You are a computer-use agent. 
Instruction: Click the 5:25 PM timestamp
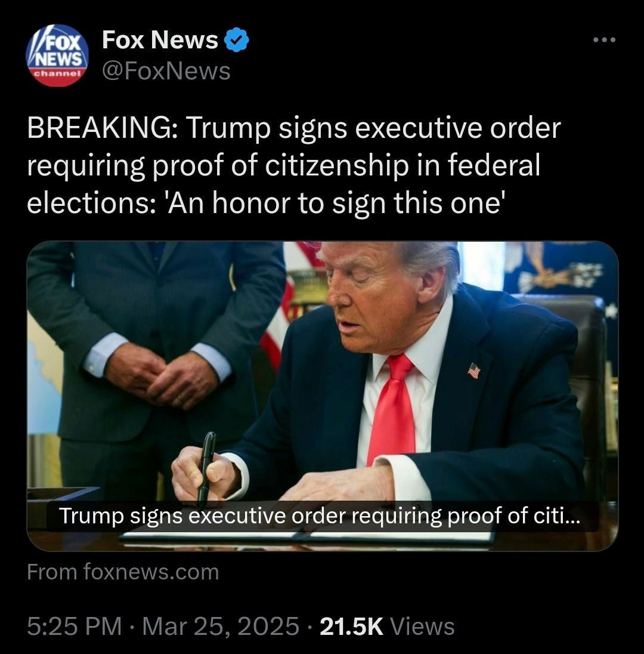point(75,627)
